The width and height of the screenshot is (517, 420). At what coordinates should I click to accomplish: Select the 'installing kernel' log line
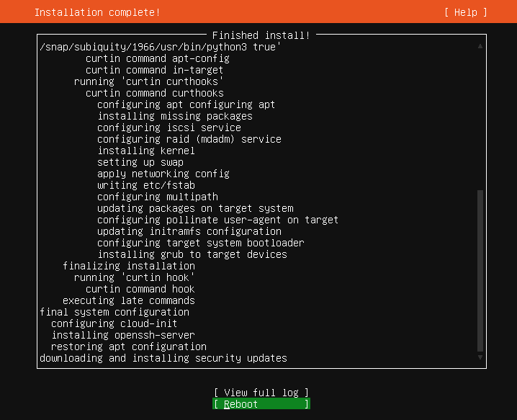[146, 151]
